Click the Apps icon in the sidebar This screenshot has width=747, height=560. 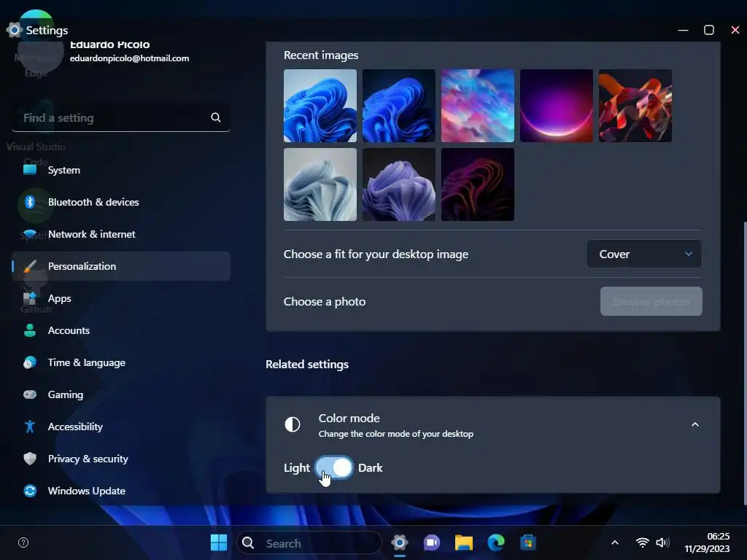[x=30, y=298]
